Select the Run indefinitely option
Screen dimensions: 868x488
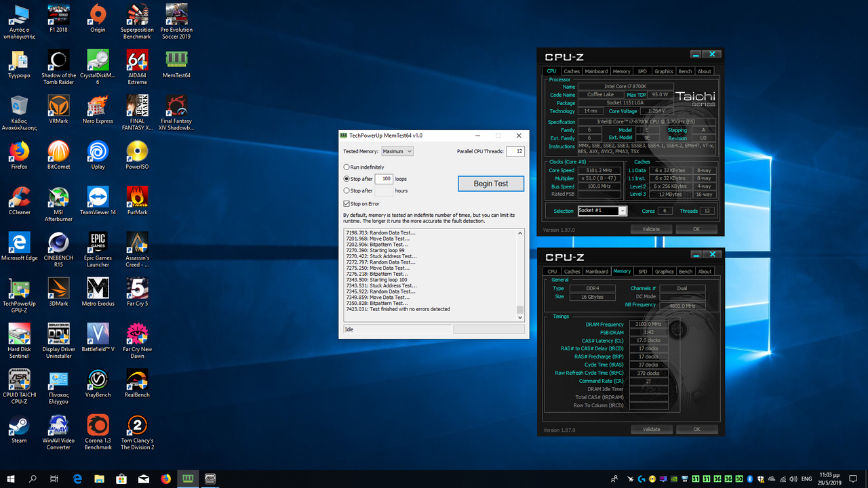(x=347, y=167)
